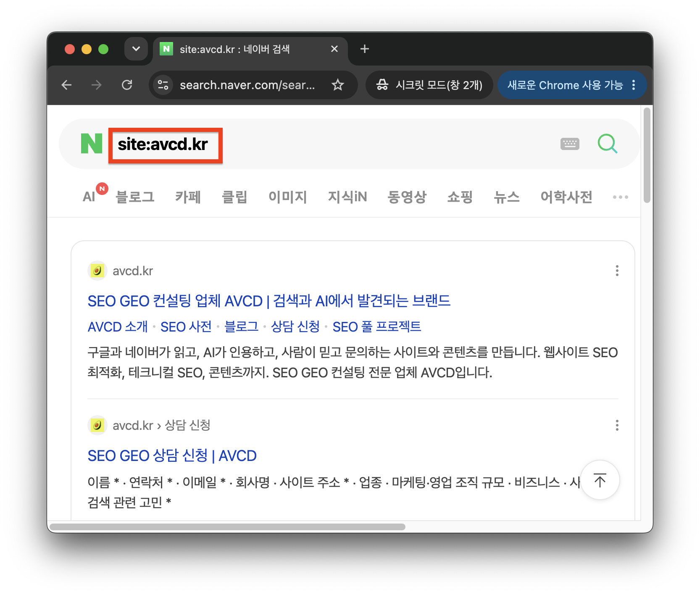Open the SEO GEO 컨설팅 업체 AVCD title link
This screenshot has height=595, width=700.
[269, 301]
